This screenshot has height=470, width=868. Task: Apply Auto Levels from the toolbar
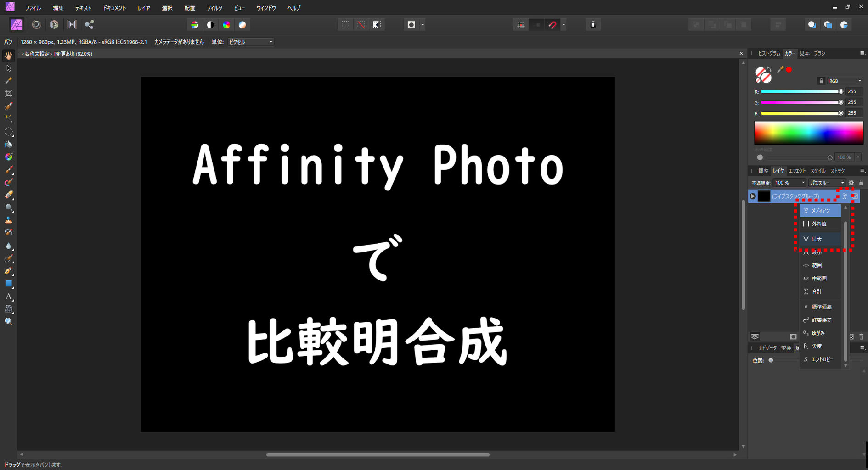pos(195,25)
